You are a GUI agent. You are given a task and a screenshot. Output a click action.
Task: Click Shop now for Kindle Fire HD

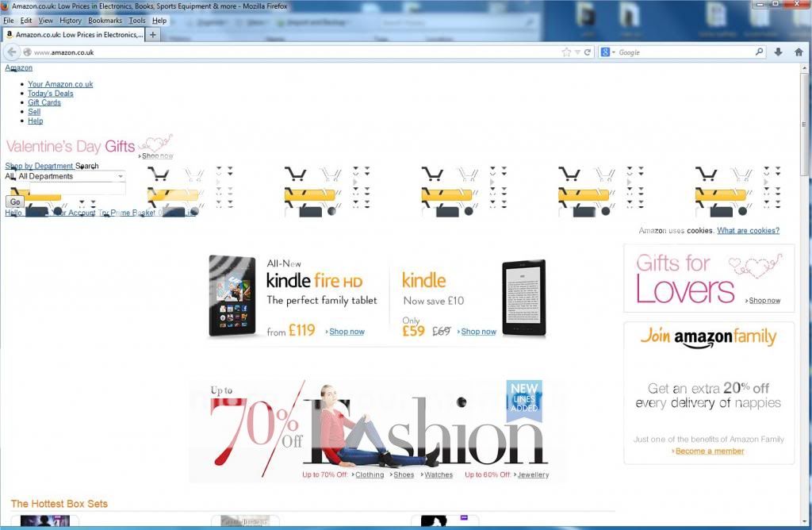click(347, 332)
